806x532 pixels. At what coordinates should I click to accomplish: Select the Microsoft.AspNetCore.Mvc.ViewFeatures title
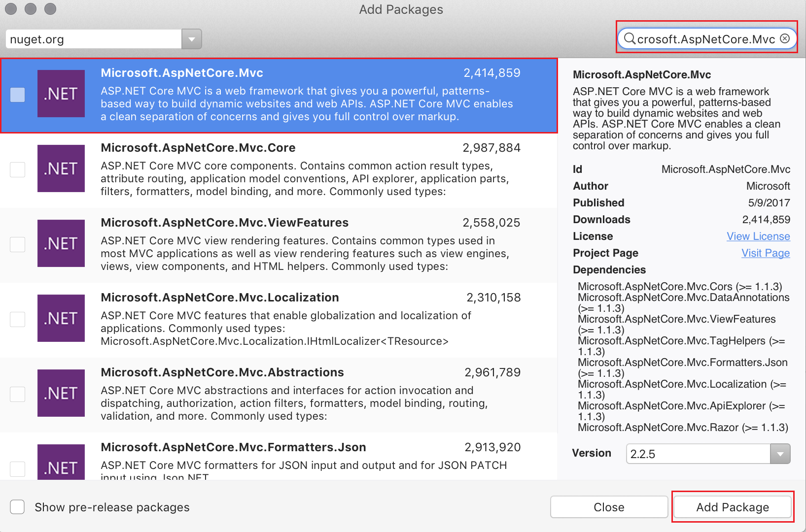[x=225, y=223]
